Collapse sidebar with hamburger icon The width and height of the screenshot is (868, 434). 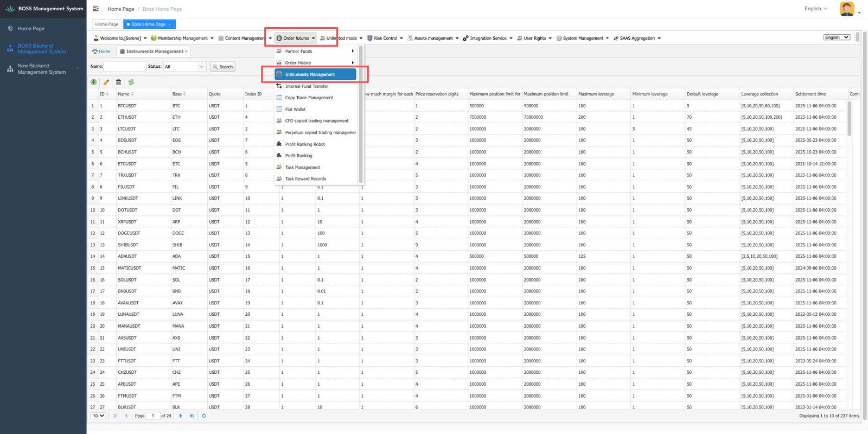click(95, 9)
